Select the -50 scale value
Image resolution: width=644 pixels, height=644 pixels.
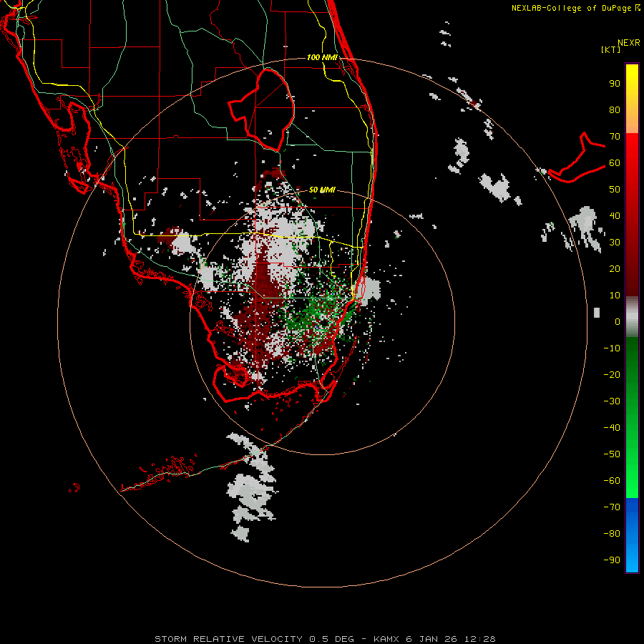pyautogui.click(x=612, y=454)
